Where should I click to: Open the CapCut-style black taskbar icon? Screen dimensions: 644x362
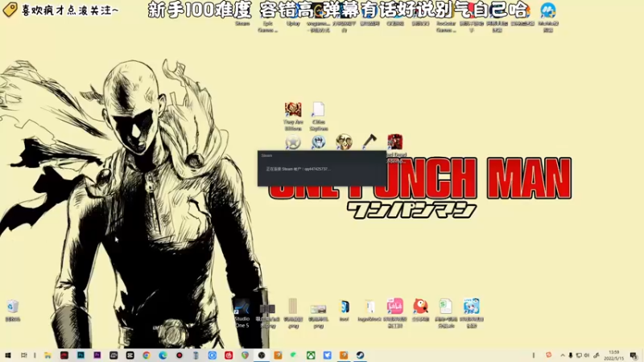tap(130, 355)
